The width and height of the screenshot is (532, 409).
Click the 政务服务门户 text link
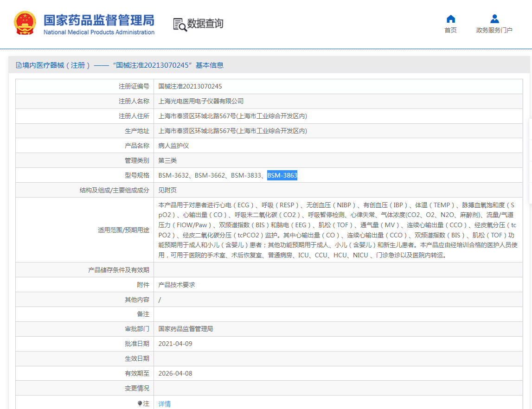[x=494, y=30]
